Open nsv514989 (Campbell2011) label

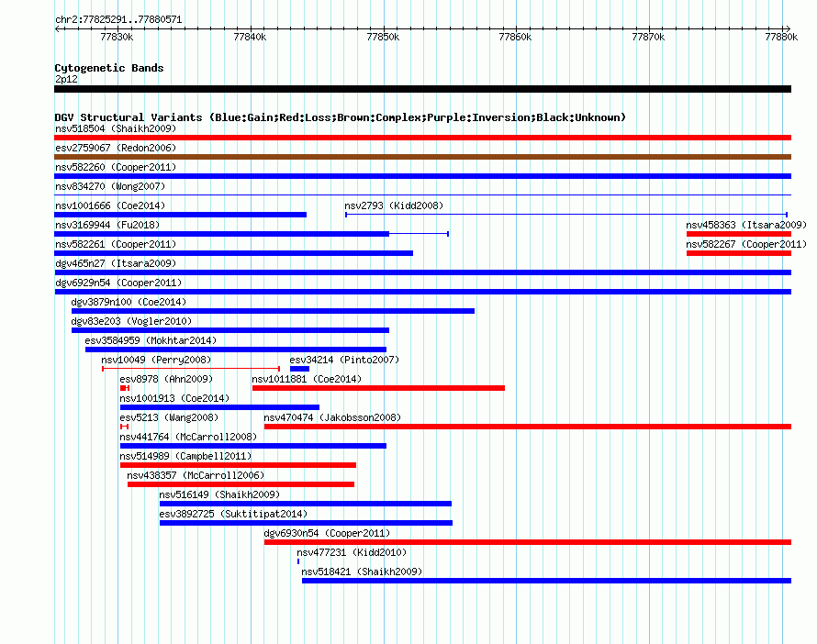click(x=185, y=456)
